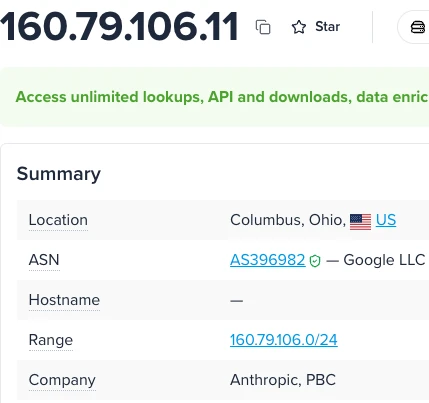Click the Columbus, Ohio location value
The image size is (429, 403).
pos(288,220)
